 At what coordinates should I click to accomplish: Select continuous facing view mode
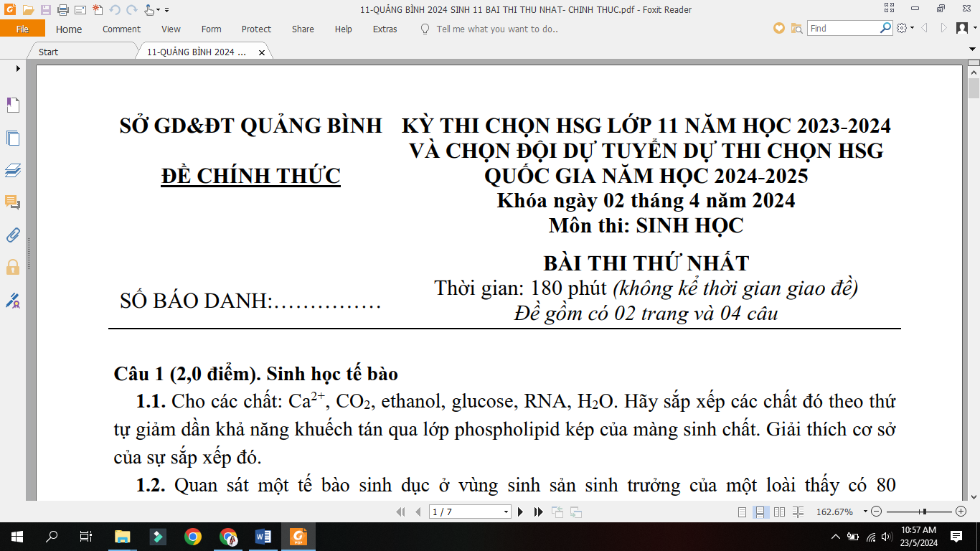coord(797,512)
